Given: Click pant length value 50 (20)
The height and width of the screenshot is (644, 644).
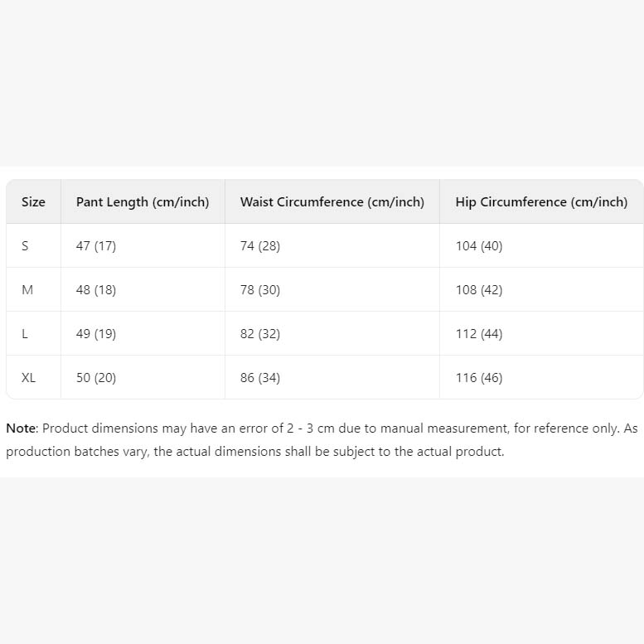Looking at the screenshot, I should (96, 378).
